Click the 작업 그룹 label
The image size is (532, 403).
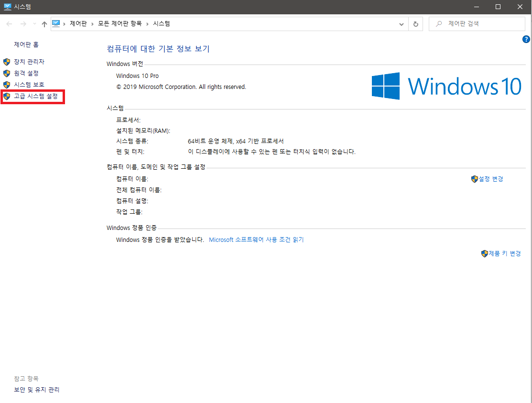pos(129,212)
